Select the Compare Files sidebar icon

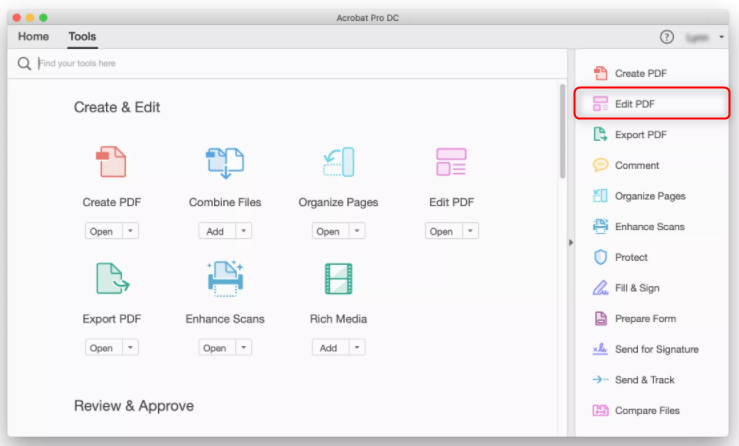click(600, 411)
